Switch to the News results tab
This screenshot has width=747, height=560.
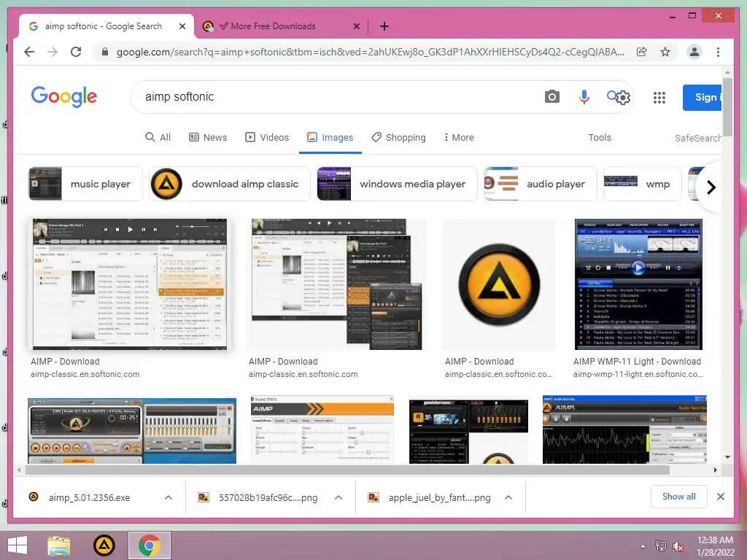coord(208,137)
